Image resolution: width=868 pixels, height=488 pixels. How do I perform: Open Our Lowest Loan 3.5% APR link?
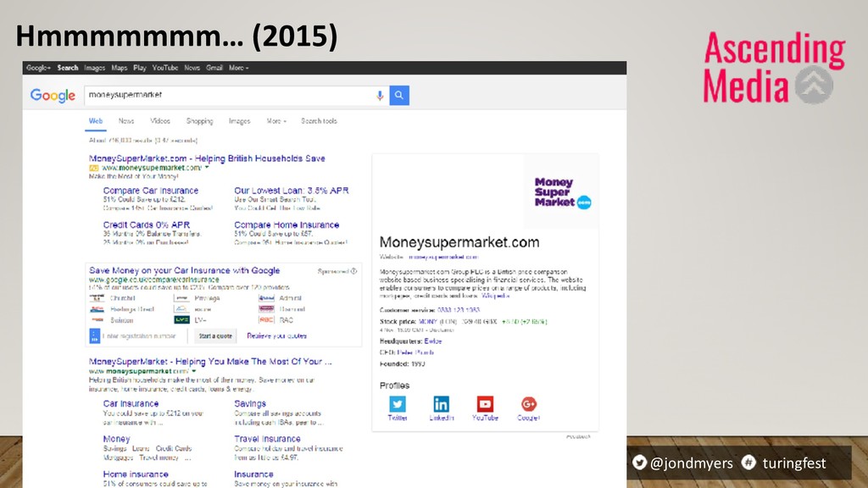coord(292,191)
